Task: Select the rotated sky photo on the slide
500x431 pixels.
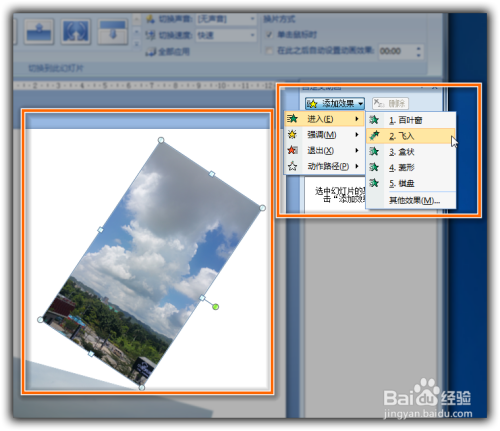Action: point(150,263)
